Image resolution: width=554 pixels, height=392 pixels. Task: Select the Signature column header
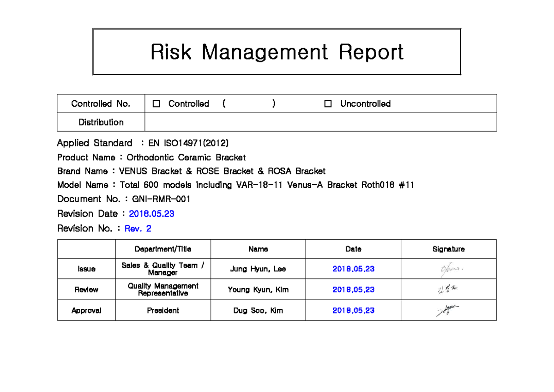[448, 249]
